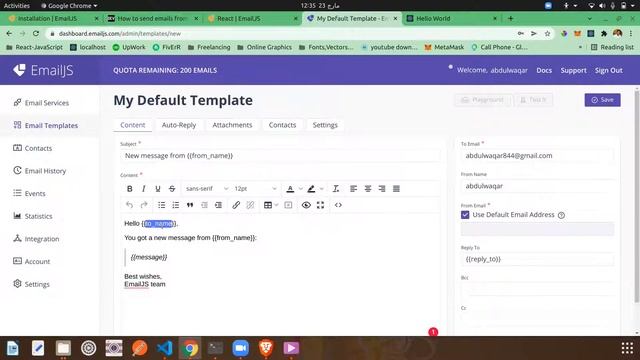Switch to React | EmailJS browser tab
This screenshot has height=360, width=640.
[x=252, y=18]
